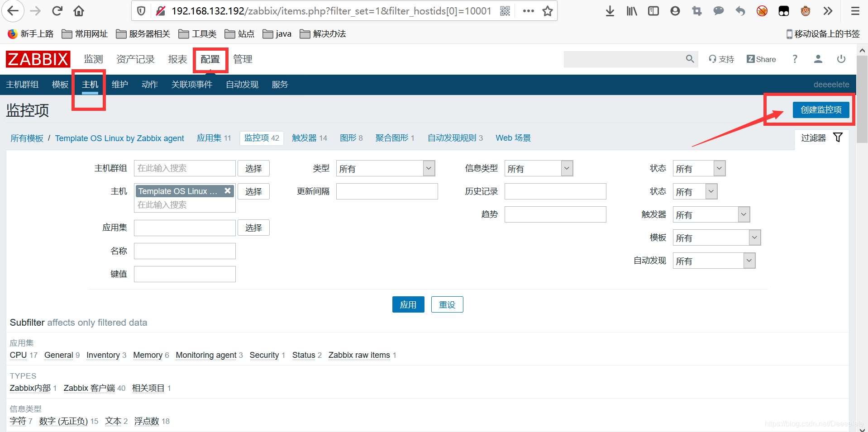Click the screenshot crop icon in the toolbar
Viewport: 868px width, 432px height.
tap(697, 11)
